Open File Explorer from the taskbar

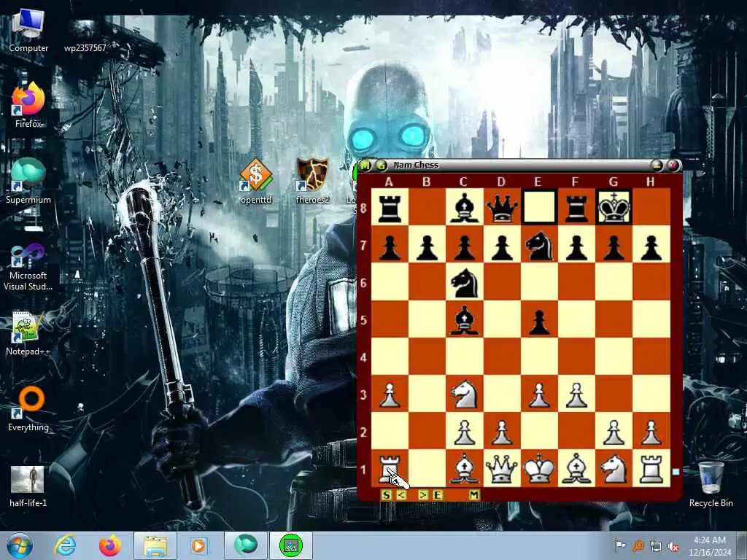point(155,545)
